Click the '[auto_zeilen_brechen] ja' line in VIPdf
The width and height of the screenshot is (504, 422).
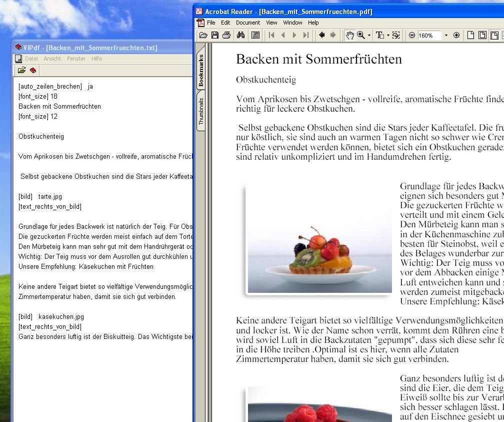pos(55,86)
